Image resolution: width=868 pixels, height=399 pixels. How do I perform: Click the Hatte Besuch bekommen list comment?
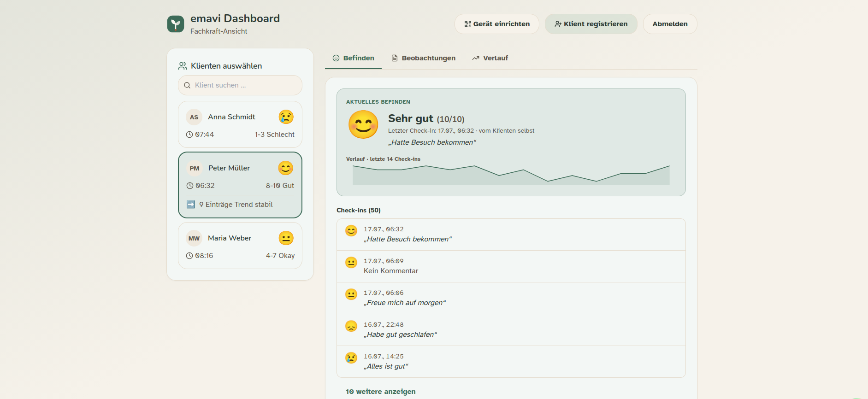pyautogui.click(x=407, y=239)
